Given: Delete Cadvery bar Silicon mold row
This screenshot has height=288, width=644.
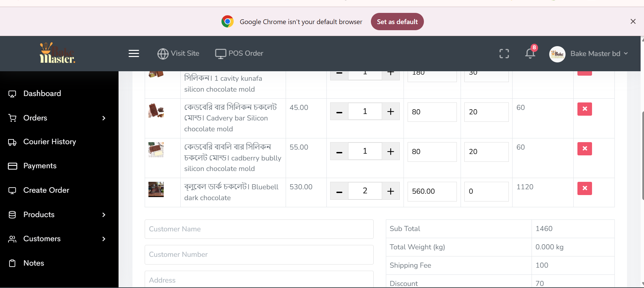Looking at the screenshot, I should pos(585,109).
